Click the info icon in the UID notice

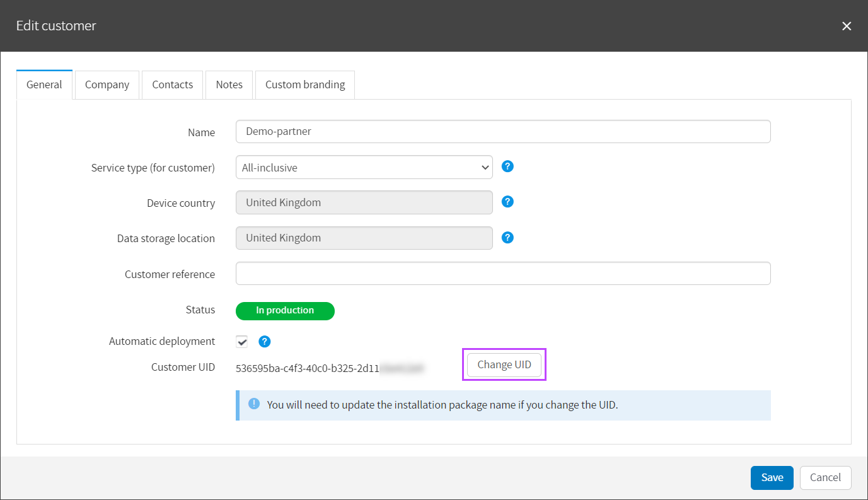pos(254,404)
